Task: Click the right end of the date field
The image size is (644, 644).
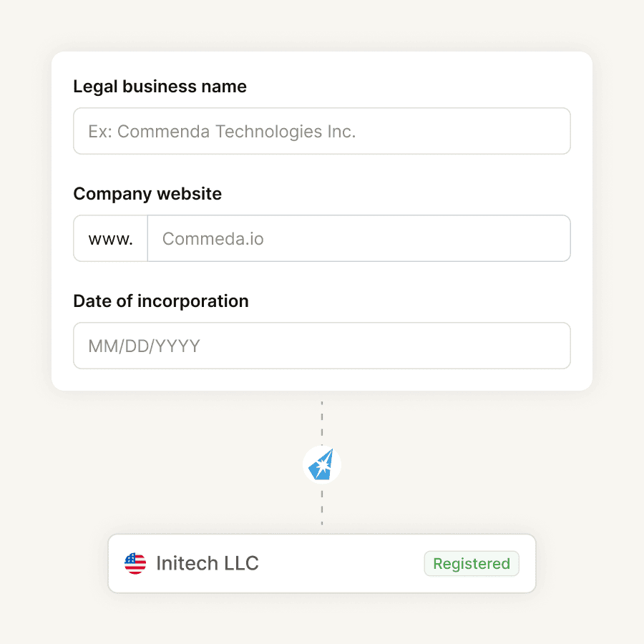Action: coord(551,346)
